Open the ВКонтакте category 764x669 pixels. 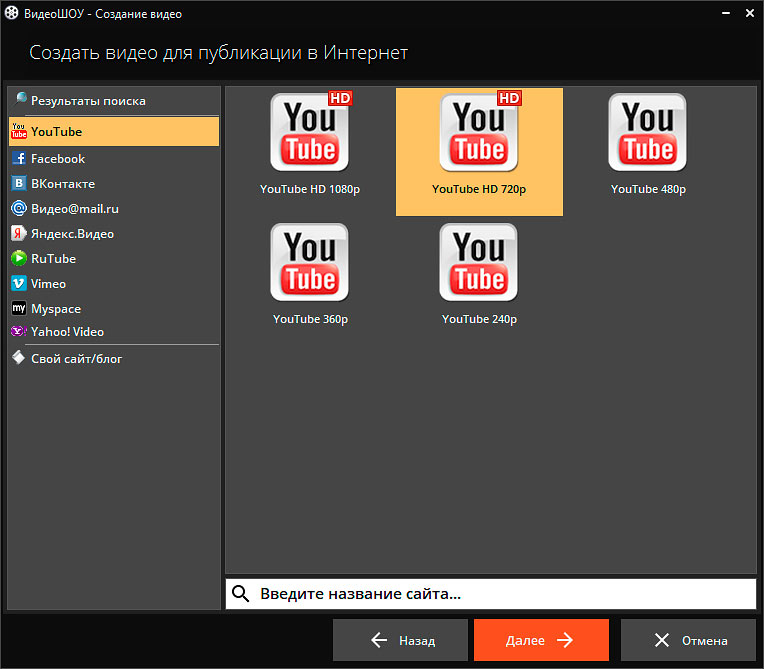(114, 184)
